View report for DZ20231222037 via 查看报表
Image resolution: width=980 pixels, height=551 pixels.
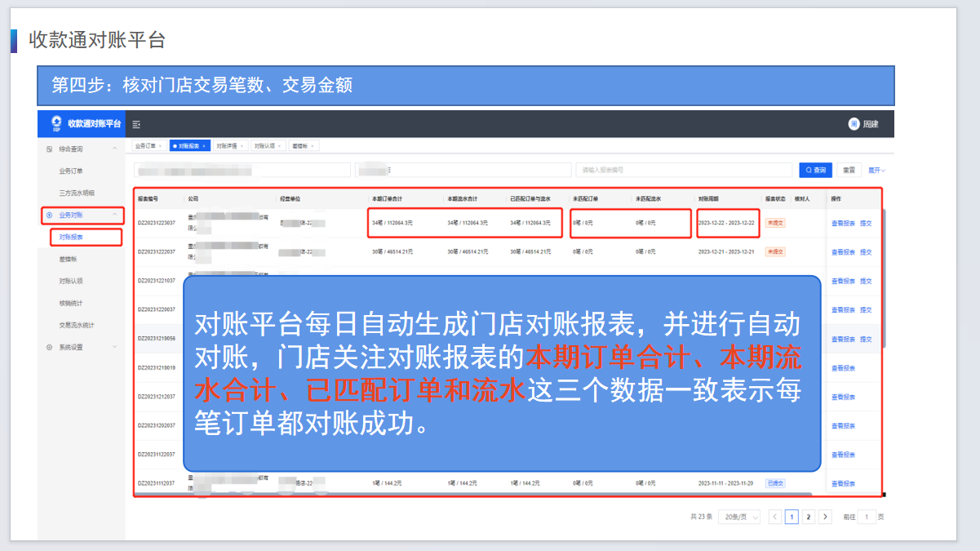(x=843, y=252)
